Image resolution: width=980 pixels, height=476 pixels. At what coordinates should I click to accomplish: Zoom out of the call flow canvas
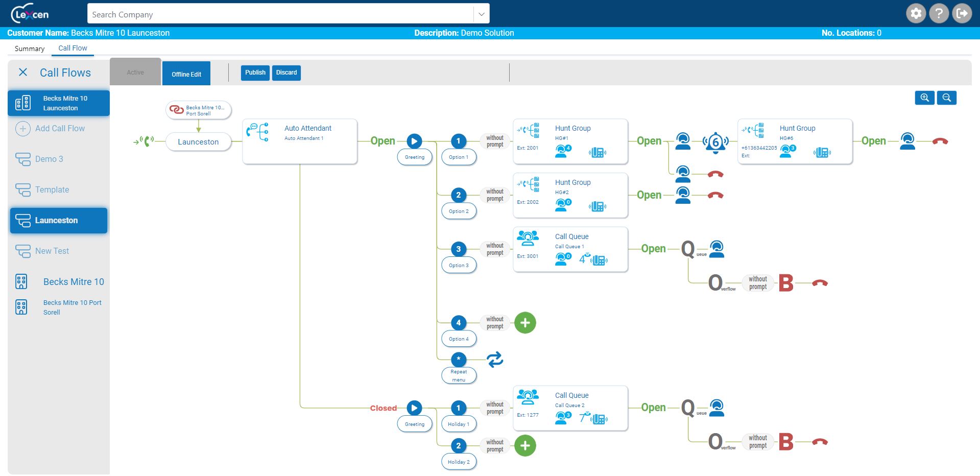[x=947, y=98]
